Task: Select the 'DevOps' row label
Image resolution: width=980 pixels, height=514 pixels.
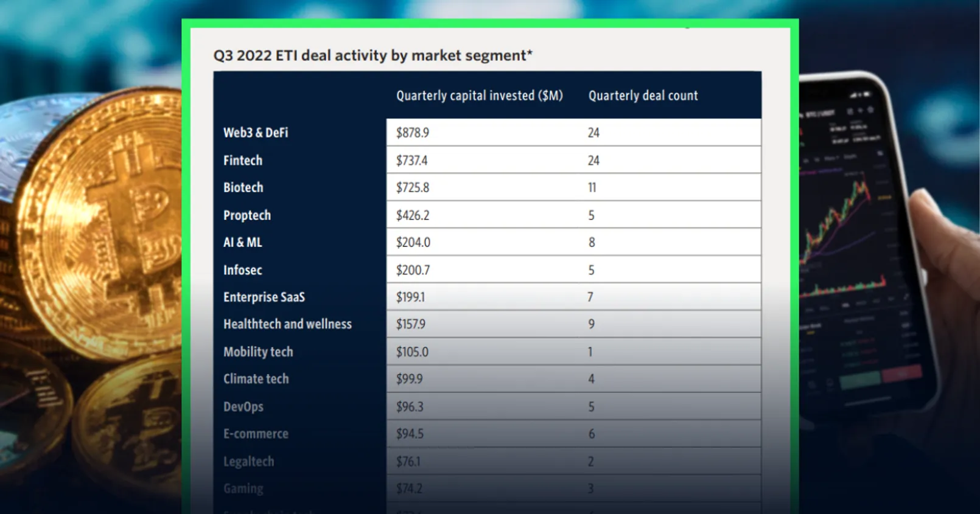Action: [x=243, y=406]
